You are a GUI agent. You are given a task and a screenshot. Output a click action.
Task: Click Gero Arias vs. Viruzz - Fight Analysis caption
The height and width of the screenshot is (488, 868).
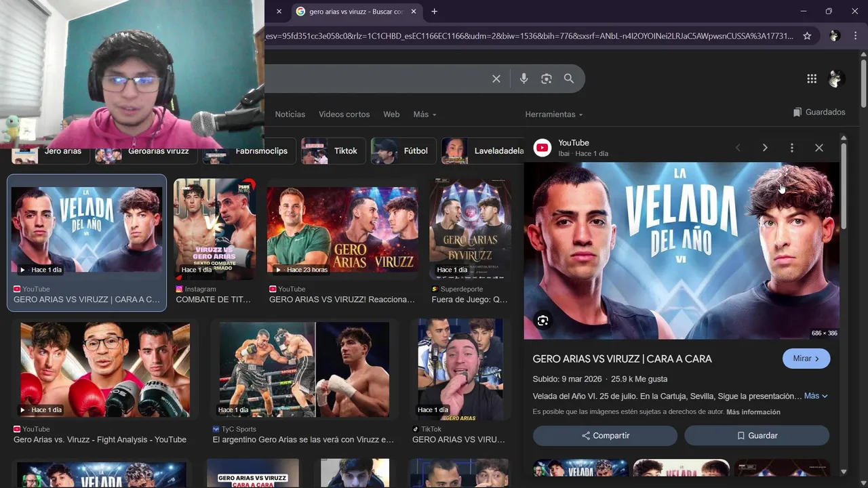click(100, 440)
